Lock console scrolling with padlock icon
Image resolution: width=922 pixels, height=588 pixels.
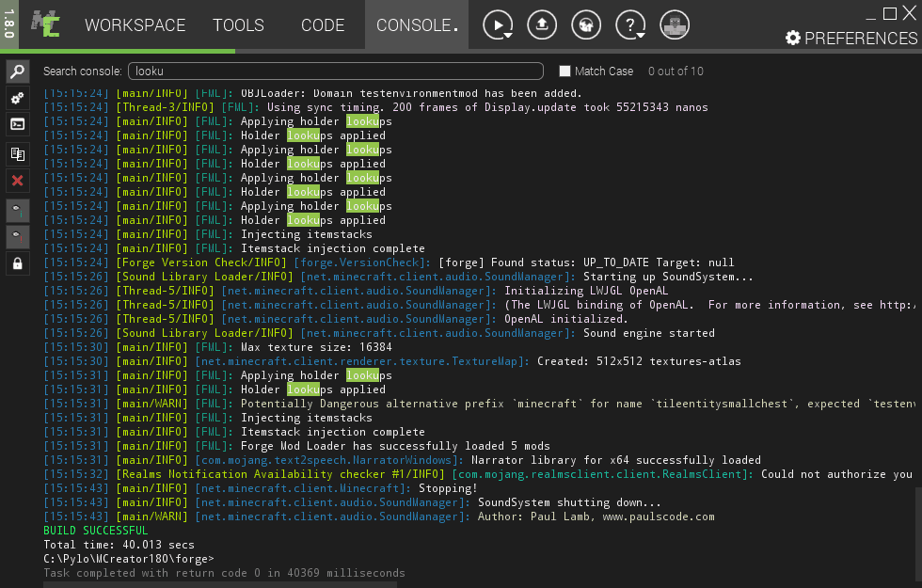pyautogui.click(x=17, y=262)
